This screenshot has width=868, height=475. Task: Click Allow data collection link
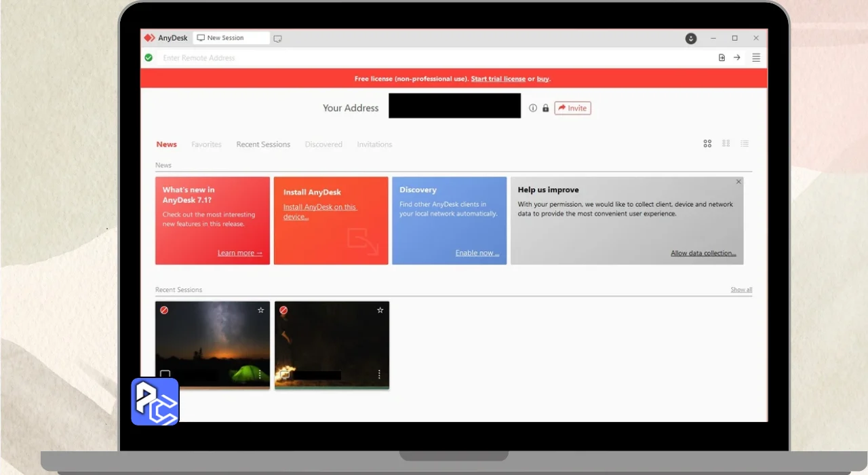pos(703,253)
